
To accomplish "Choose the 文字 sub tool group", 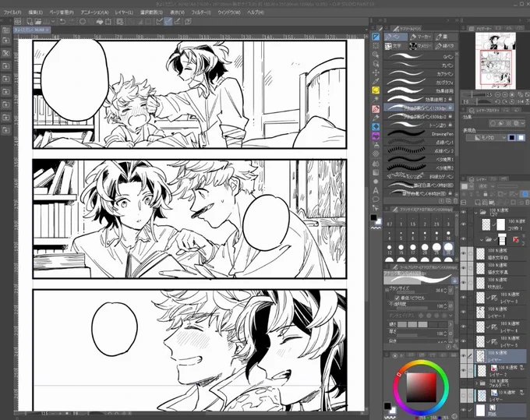I will coord(394,46).
